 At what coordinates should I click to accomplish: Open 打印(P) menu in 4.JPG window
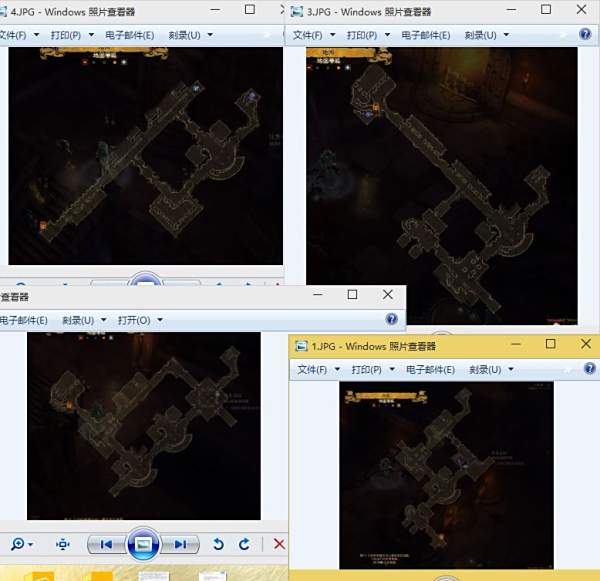[x=72, y=35]
